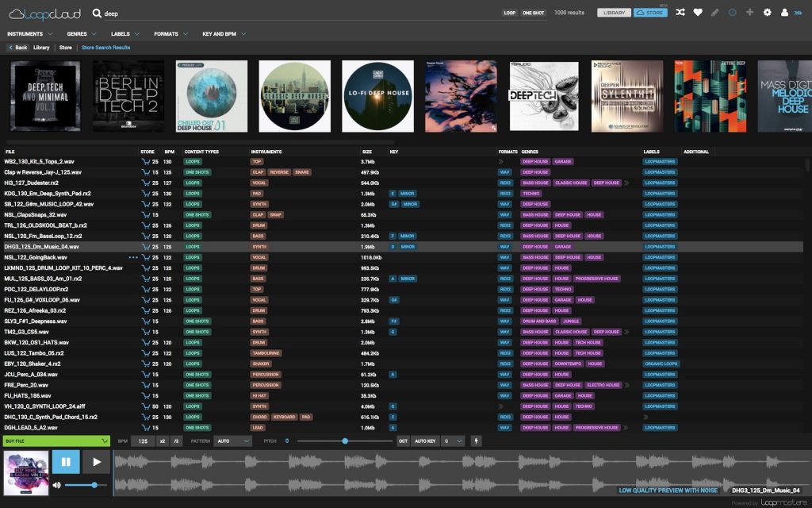Viewport: 812px width, 508px height.
Task: Select the Store tab under the search bar
Action: click(x=66, y=48)
